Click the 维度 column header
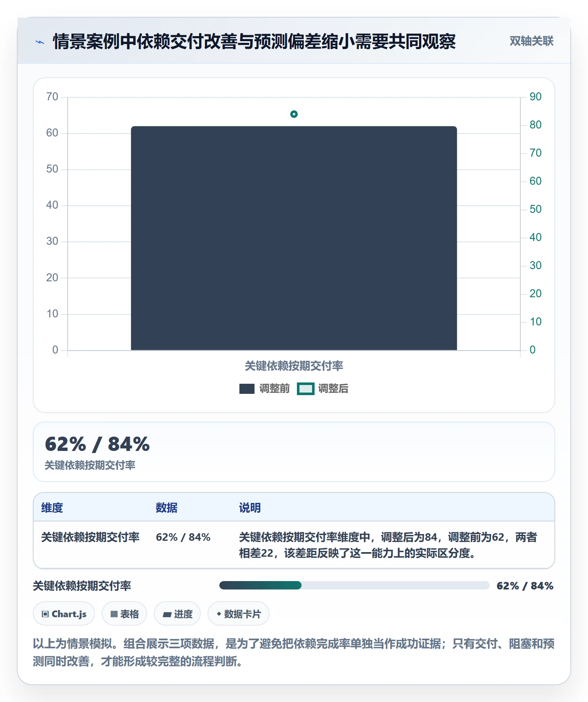Screen dimensions: 588x702 52,508
